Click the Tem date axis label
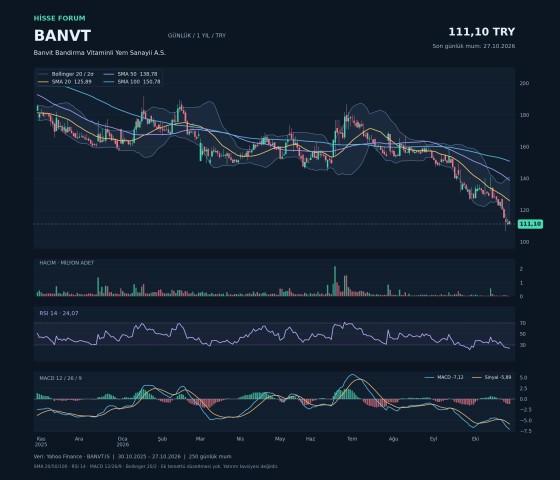 pyautogui.click(x=352, y=439)
